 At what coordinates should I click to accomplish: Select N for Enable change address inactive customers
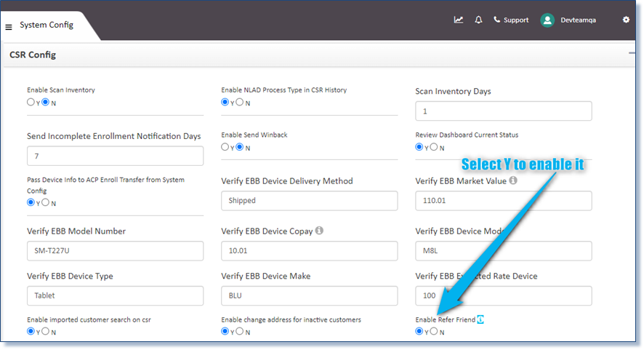pyautogui.click(x=240, y=330)
